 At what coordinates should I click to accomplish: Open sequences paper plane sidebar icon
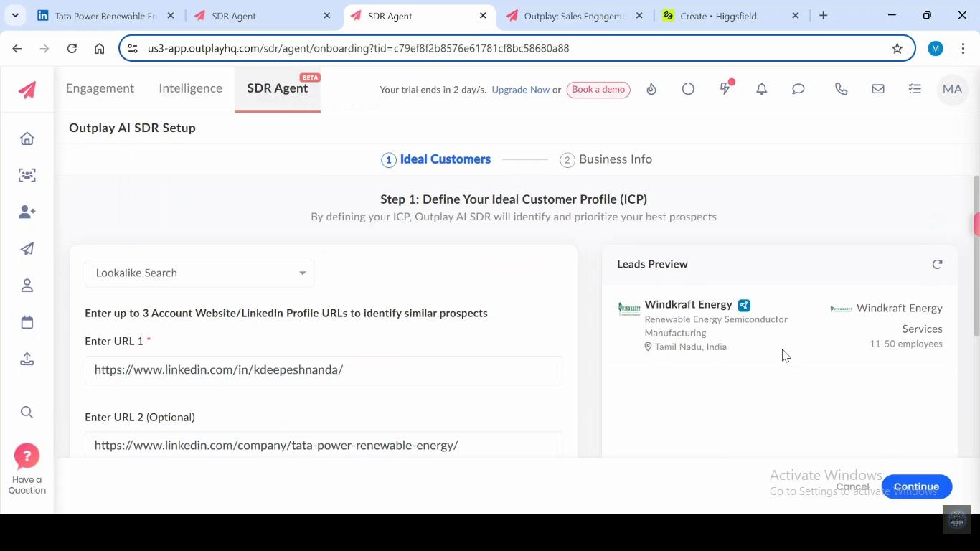[27, 249]
